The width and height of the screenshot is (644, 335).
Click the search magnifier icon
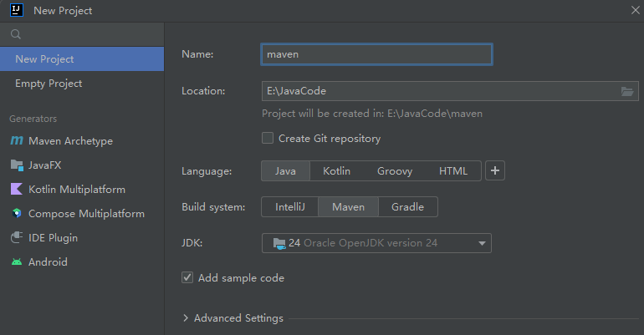pyautogui.click(x=16, y=34)
